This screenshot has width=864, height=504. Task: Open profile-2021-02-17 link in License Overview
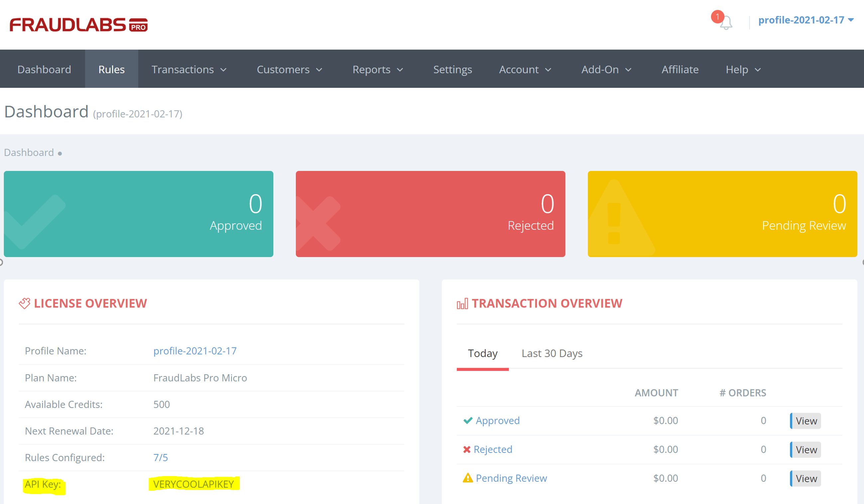[x=195, y=351]
